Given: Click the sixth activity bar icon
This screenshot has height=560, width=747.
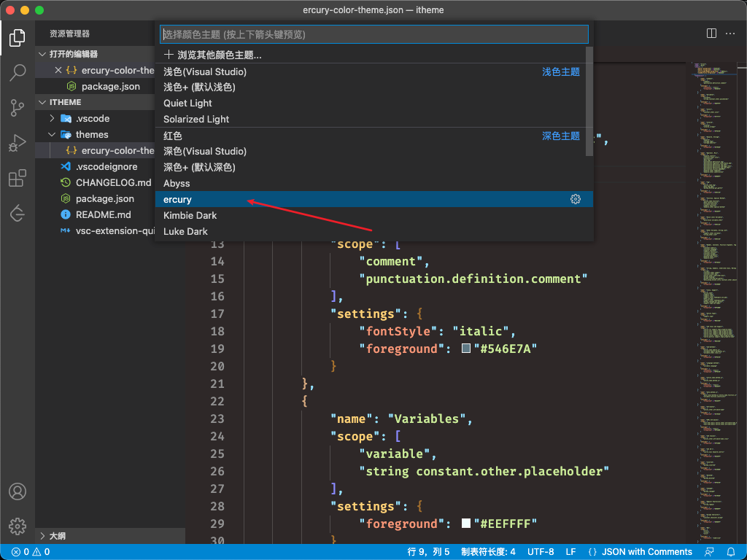Looking at the screenshot, I should [x=18, y=214].
